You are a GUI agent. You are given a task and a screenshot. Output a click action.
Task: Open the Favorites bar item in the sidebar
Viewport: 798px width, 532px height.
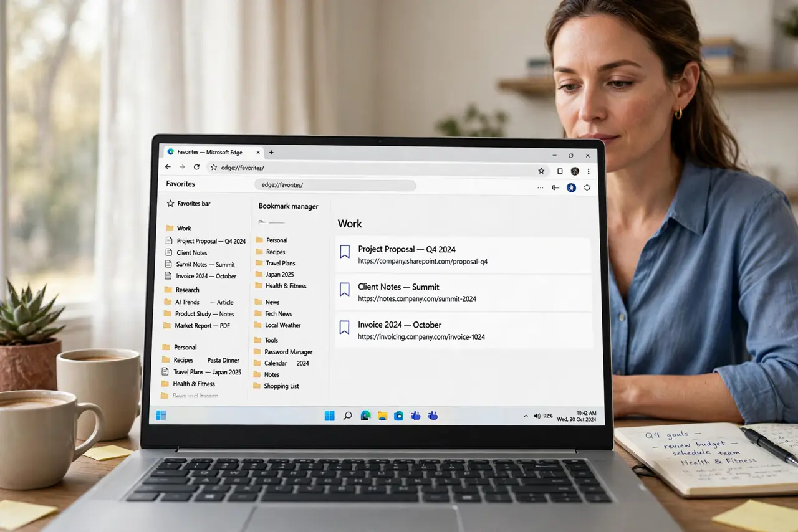tap(189, 203)
